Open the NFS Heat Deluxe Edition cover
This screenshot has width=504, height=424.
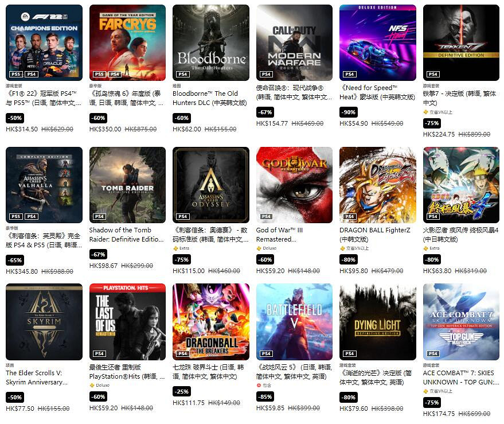[378, 42]
